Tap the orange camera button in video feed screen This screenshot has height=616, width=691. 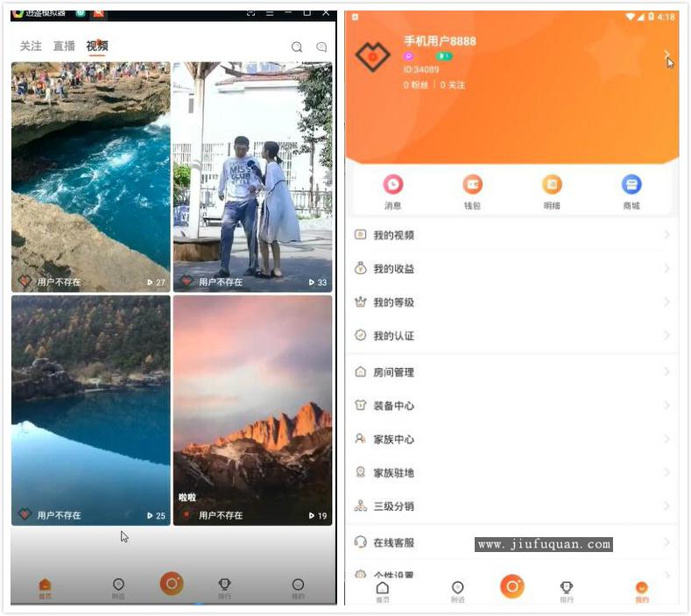(x=172, y=584)
